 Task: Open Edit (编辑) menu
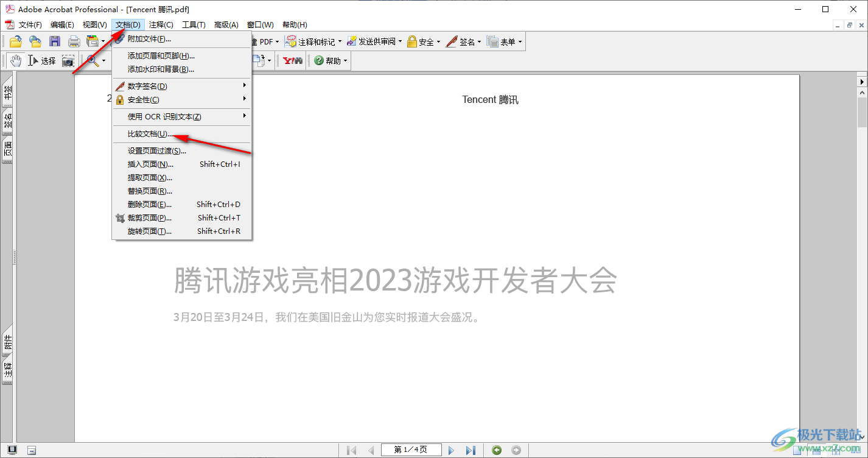click(62, 25)
